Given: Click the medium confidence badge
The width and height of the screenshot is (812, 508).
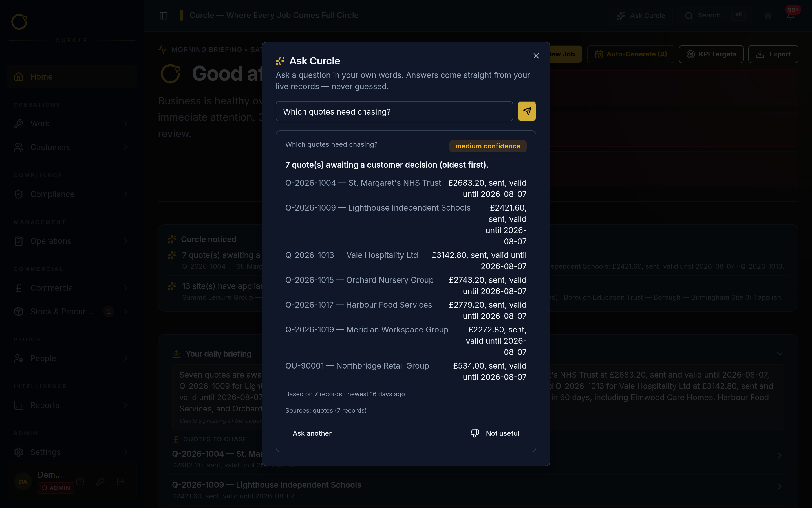Looking at the screenshot, I should (487, 146).
